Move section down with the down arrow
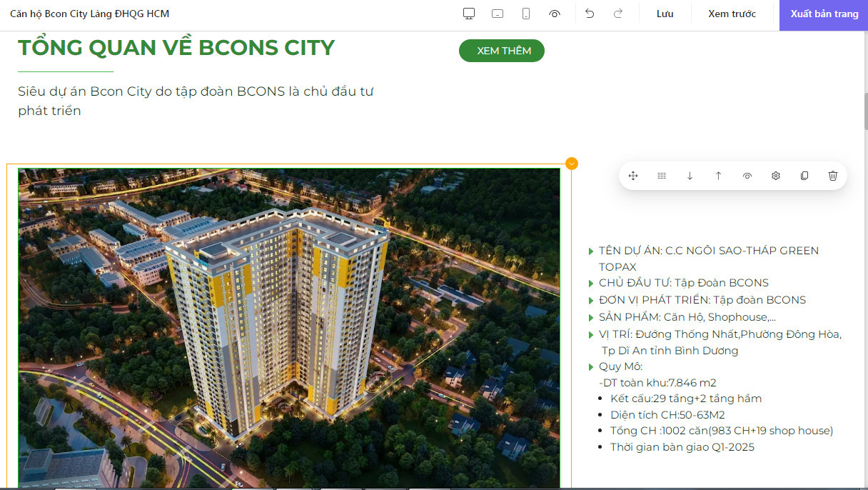This screenshot has width=868, height=490. (690, 176)
